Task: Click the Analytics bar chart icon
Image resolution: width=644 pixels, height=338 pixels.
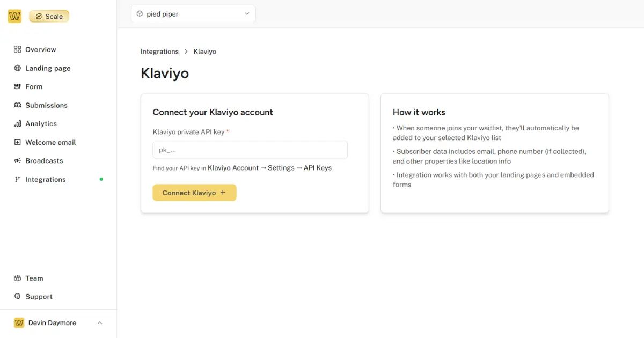Action: (x=18, y=123)
